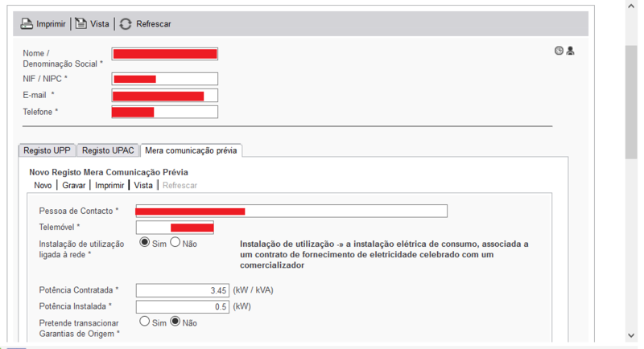Viewport: 644px width, 349px height.
Task: Click the heading Novo Registo Mera Comunicação Prévia
Action: [x=109, y=172]
